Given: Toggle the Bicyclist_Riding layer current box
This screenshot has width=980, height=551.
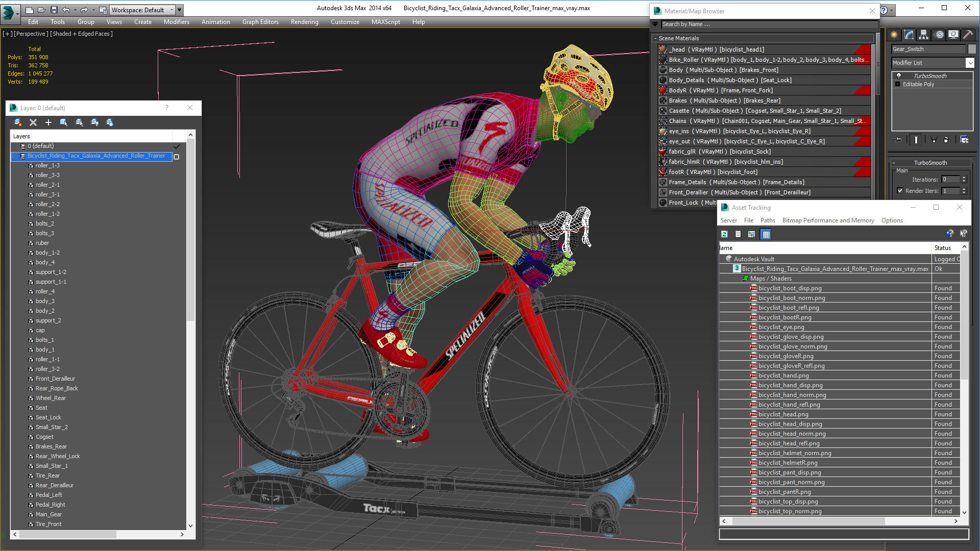Looking at the screenshot, I should [x=177, y=157].
